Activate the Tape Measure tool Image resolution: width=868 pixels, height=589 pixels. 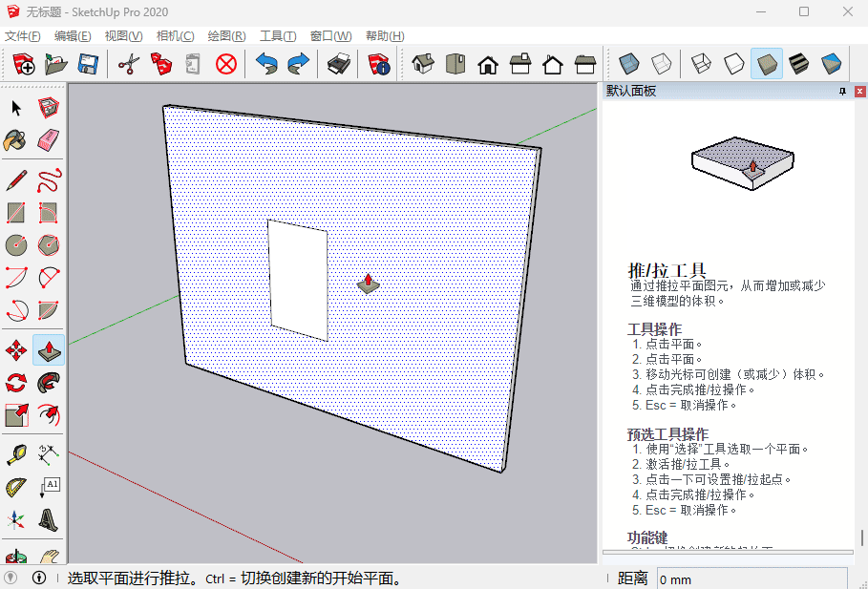pyautogui.click(x=16, y=453)
